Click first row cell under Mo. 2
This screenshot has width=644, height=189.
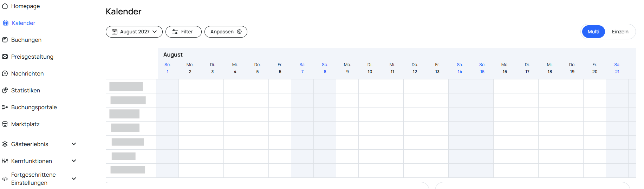(x=190, y=86)
